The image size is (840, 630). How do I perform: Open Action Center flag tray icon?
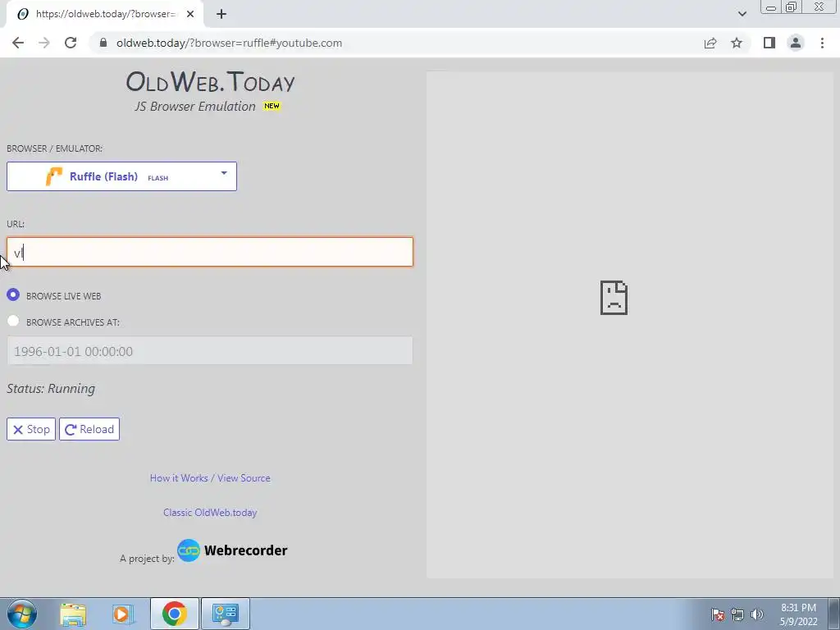tap(718, 614)
